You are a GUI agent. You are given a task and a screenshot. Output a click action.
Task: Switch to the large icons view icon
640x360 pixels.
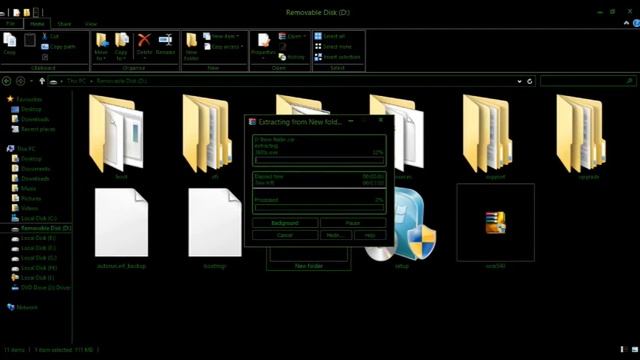tap(635, 349)
